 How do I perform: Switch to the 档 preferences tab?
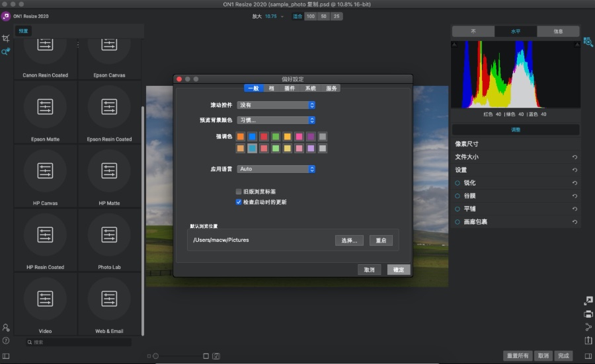click(271, 88)
